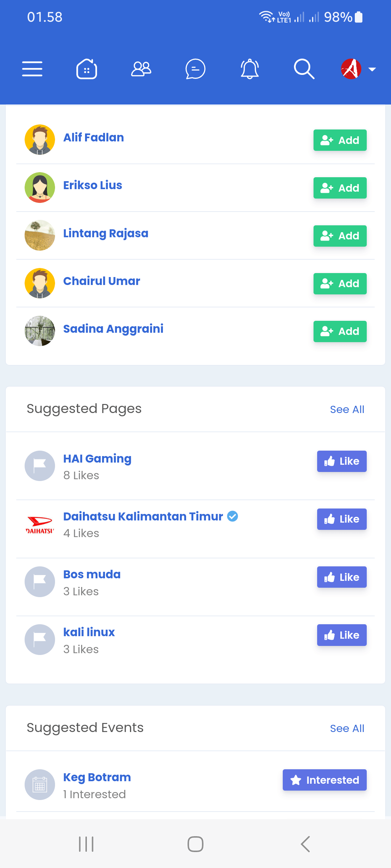
Task: Open the friends icon in the navbar
Action: click(141, 69)
